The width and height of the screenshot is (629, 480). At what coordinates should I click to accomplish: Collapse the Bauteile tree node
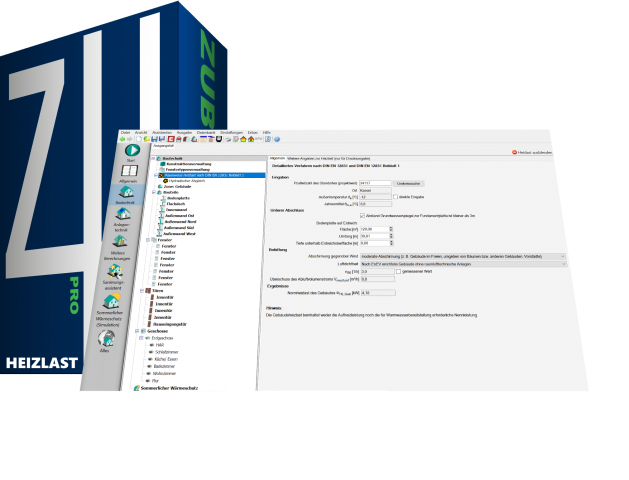click(x=154, y=192)
